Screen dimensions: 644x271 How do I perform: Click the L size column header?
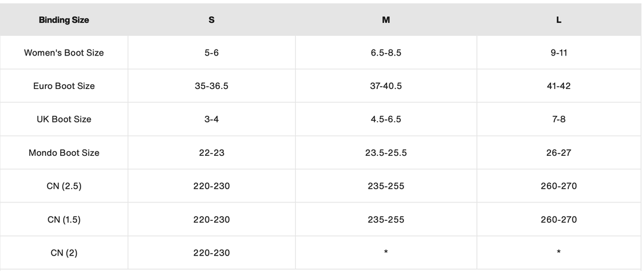click(559, 20)
